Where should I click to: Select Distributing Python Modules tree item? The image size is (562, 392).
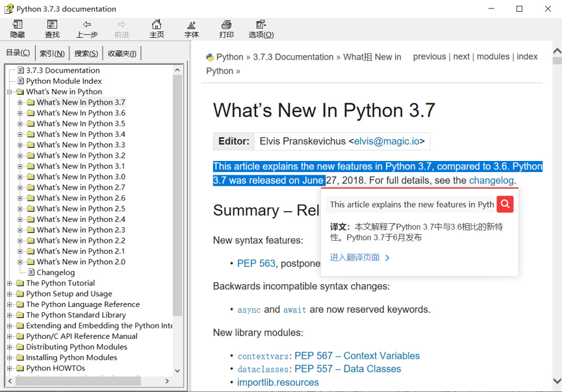click(77, 347)
